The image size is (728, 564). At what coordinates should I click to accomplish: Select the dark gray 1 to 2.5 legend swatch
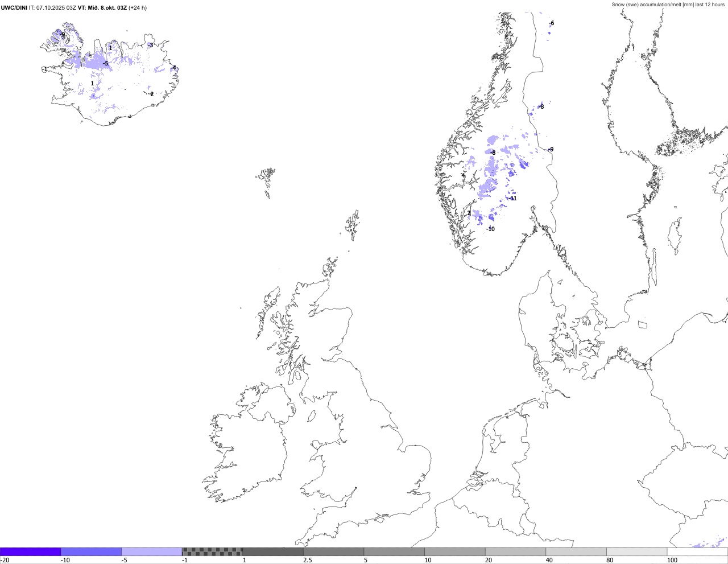click(x=273, y=551)
